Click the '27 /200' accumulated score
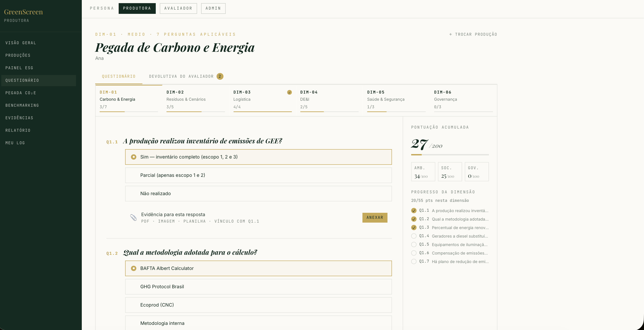The width and height of the screenshot is (644, 330). 427,144
